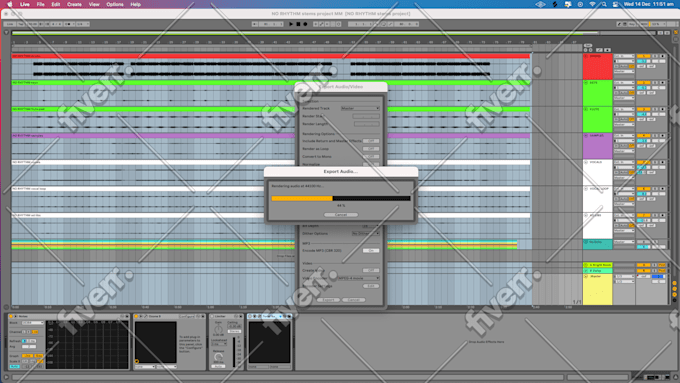Viewport: 680px width, 383px height.
Task: Select the B Delay return track
Action: click(x=598, y=271)
